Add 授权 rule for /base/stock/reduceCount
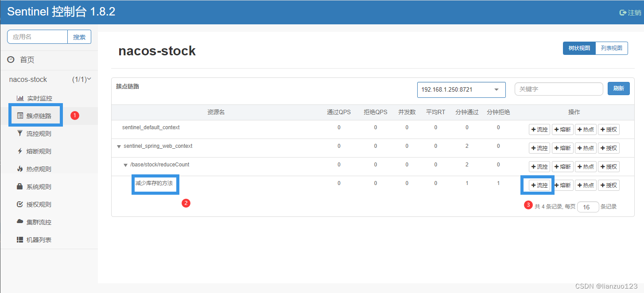The width and height of the screenshot is (644, 293). 609,167
